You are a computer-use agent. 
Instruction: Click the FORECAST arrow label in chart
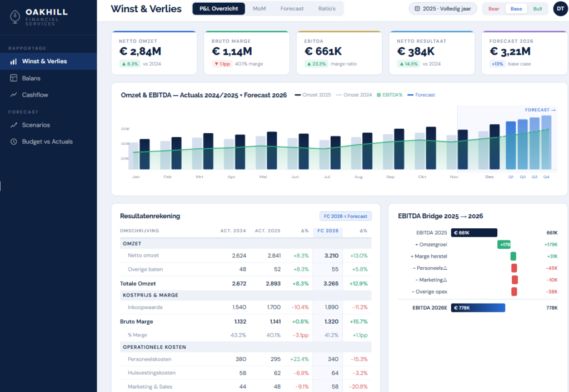pos(540,110)
